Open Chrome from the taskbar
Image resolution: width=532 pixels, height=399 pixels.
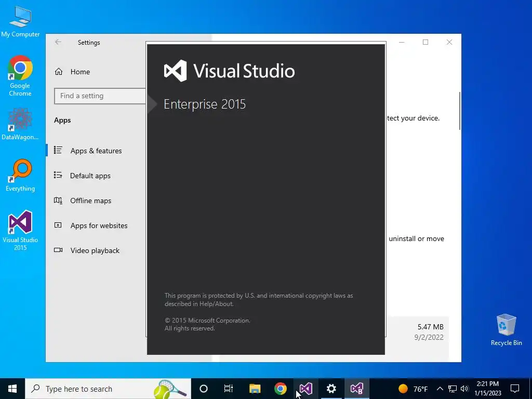click(x=280, y=389)
